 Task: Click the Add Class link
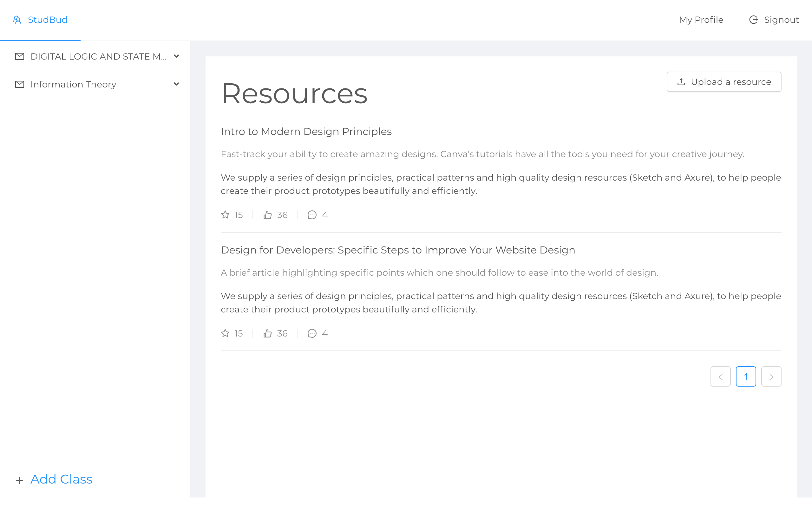coord(62,479)
